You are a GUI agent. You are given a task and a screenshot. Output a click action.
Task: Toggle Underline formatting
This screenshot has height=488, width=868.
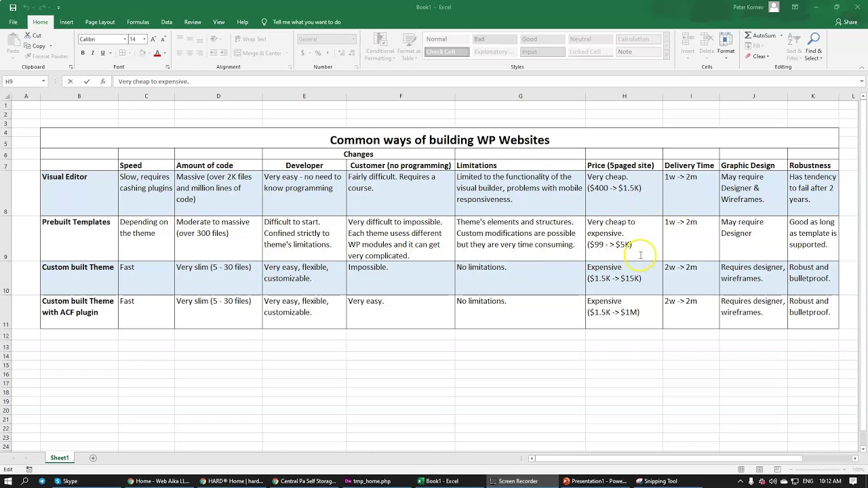(102, 53)
